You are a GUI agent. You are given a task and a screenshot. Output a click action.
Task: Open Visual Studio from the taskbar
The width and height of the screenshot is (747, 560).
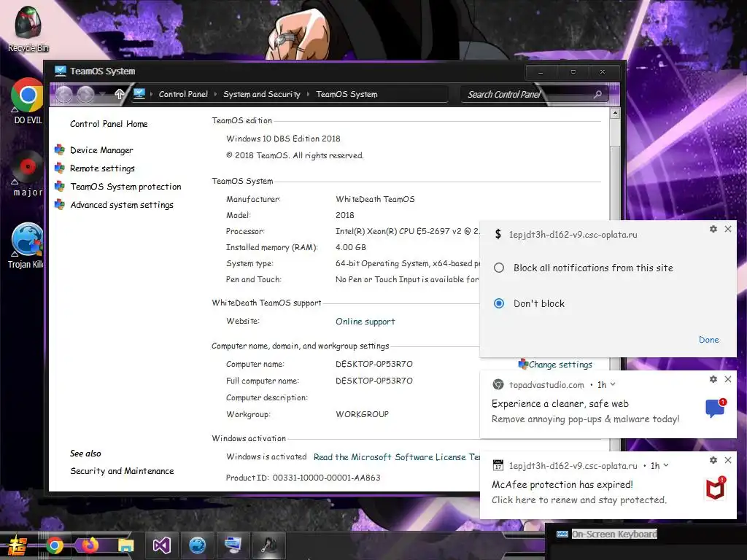coord(161,545)
